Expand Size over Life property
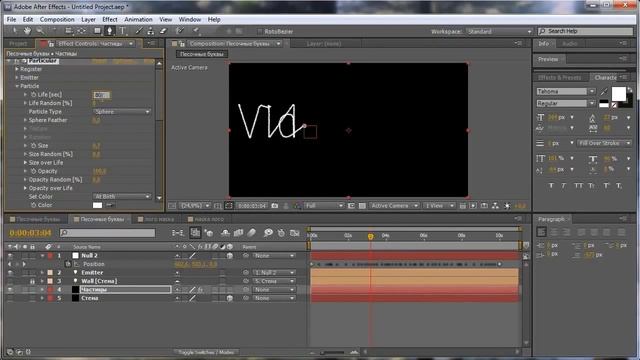Viewport: 640px width, 360px height. [25, 162]
